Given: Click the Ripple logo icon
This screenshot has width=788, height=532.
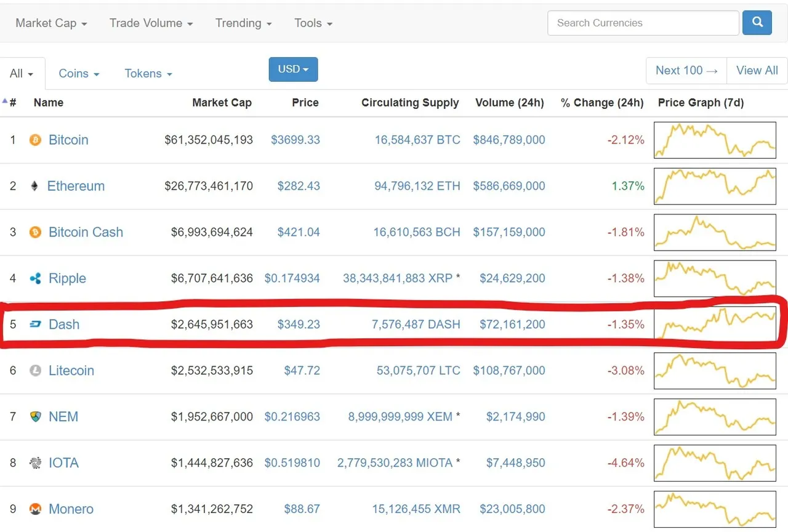Looking at the screenshot, I should [36, 278].
